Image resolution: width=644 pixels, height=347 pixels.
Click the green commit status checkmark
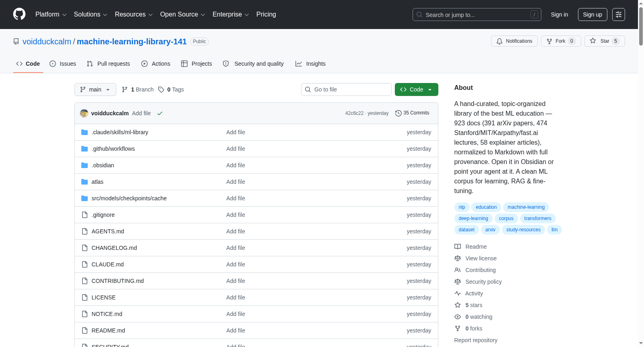(160, 113)
